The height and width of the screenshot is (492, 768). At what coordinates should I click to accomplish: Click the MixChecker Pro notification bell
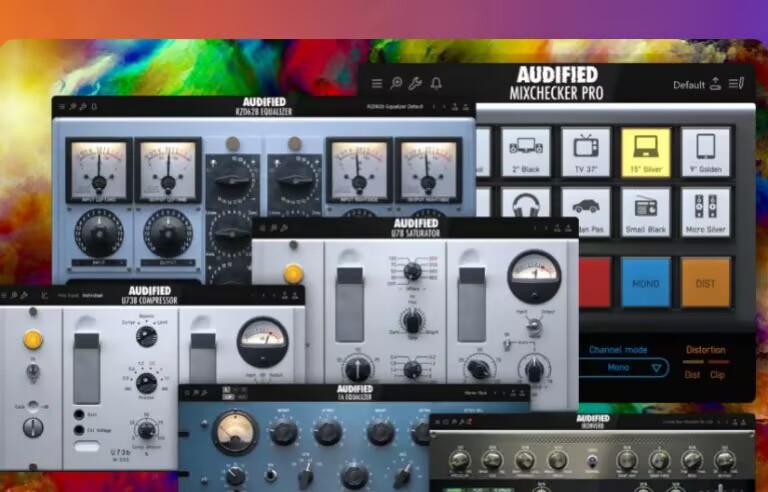pyautogui.click(x=436, y=84)
